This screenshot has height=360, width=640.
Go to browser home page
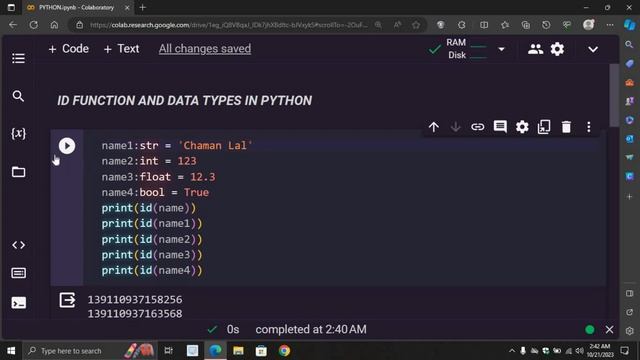[54, 25]
